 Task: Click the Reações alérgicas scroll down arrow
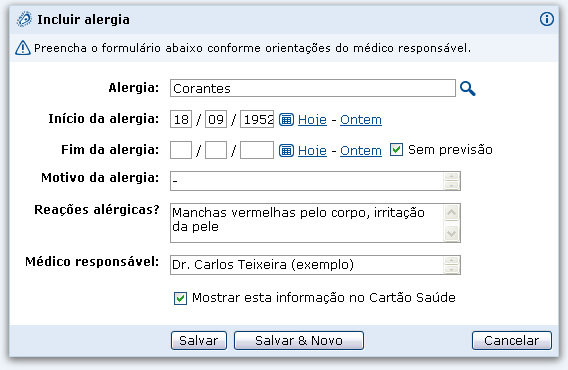tap(451, 233)
